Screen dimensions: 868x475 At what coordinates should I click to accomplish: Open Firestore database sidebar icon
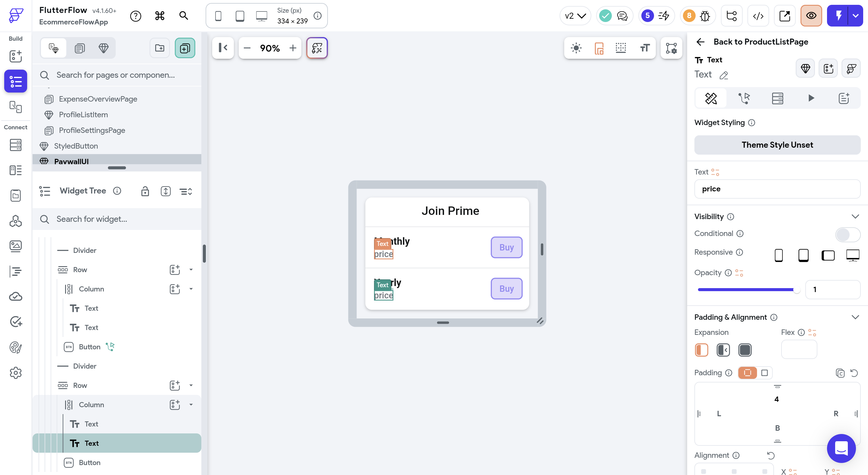pyautogui.click(x=15, y=145)
